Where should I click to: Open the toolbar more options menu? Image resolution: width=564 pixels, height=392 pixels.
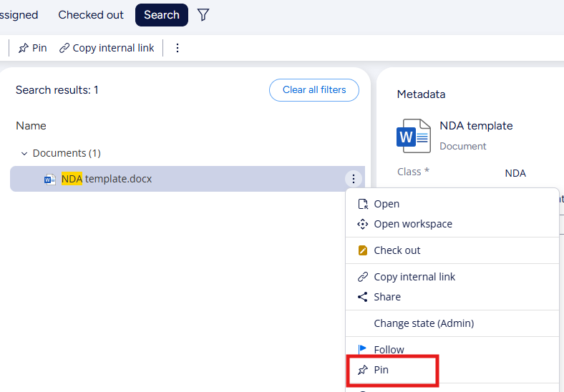tap(178, 48)
